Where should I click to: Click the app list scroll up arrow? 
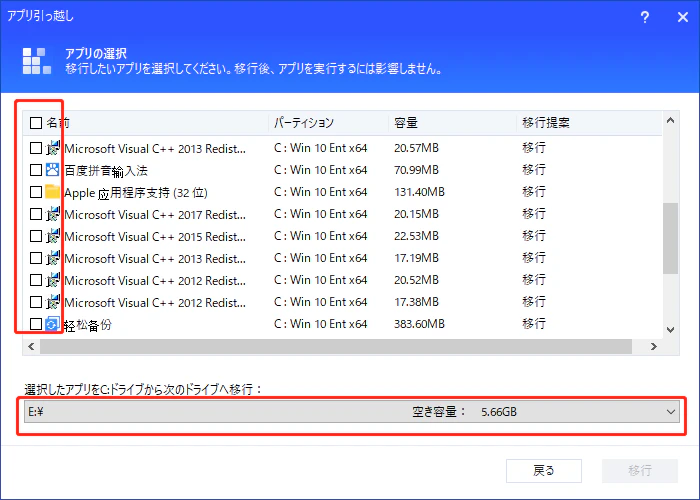click(x=670, y=121)
